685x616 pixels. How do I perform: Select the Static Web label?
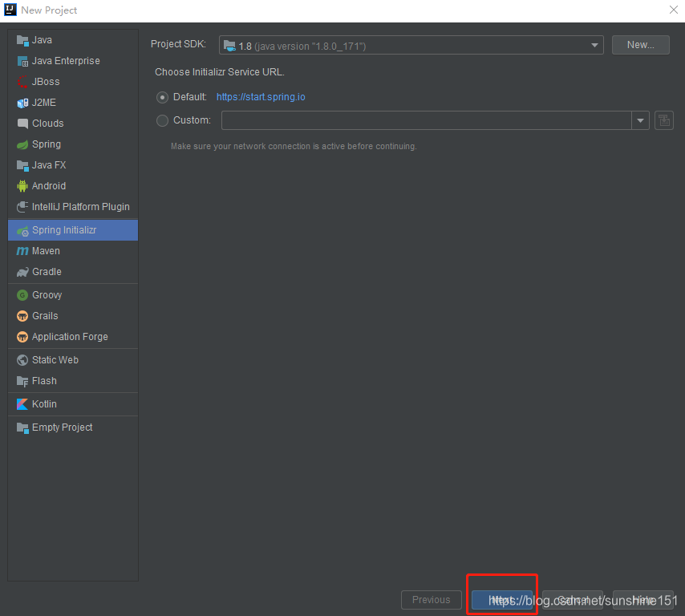pos(55,360)
